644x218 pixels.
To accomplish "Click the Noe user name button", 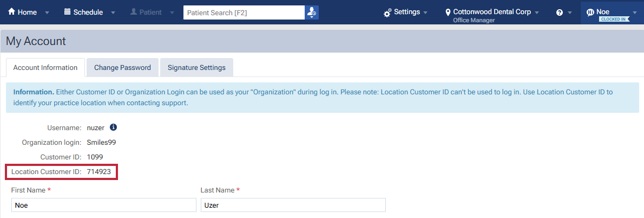I will pyautogui.click(x=603, y=12).
